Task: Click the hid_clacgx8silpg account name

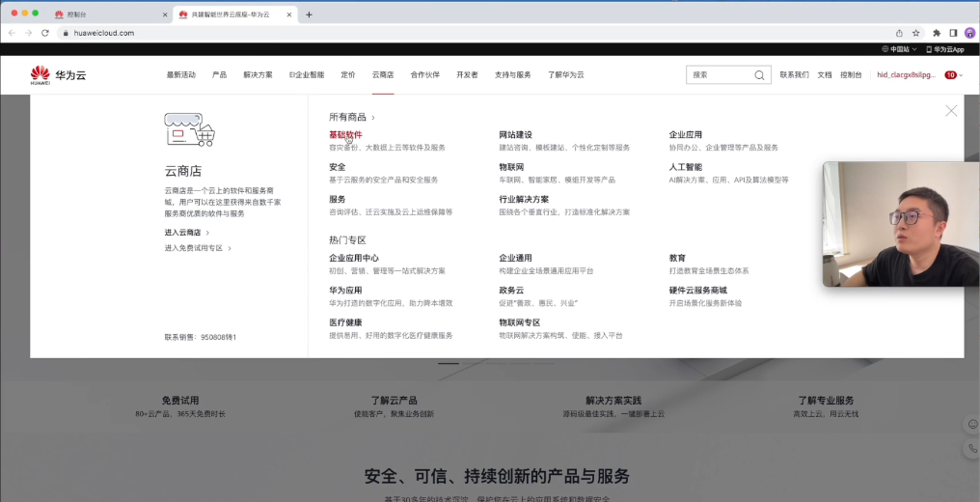Action: tap(907, 75)
